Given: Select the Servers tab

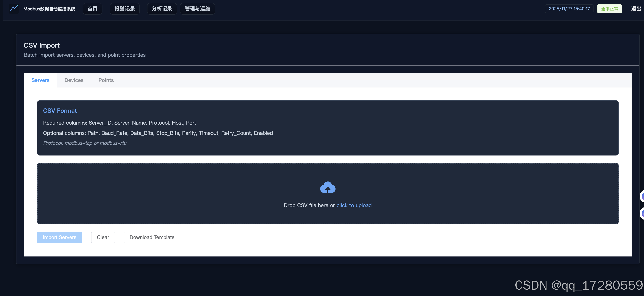Looking at the screenshot, I should click(x=40, y=80).
